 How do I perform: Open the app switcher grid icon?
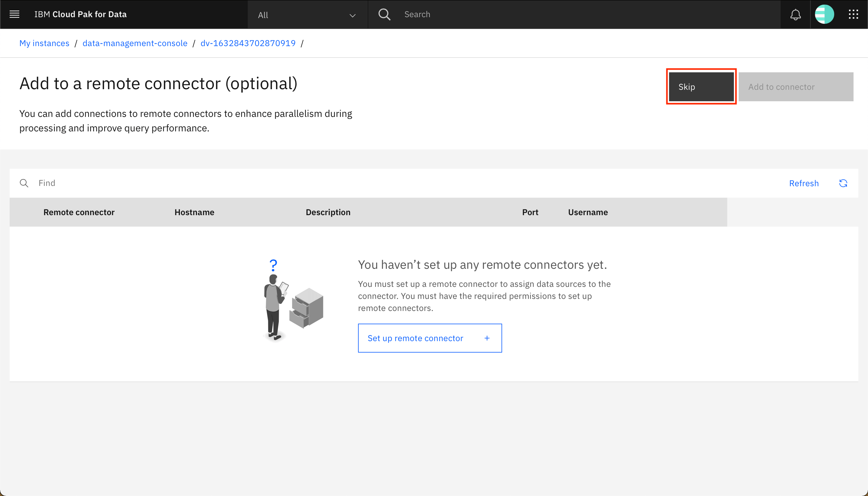(853, 14)
